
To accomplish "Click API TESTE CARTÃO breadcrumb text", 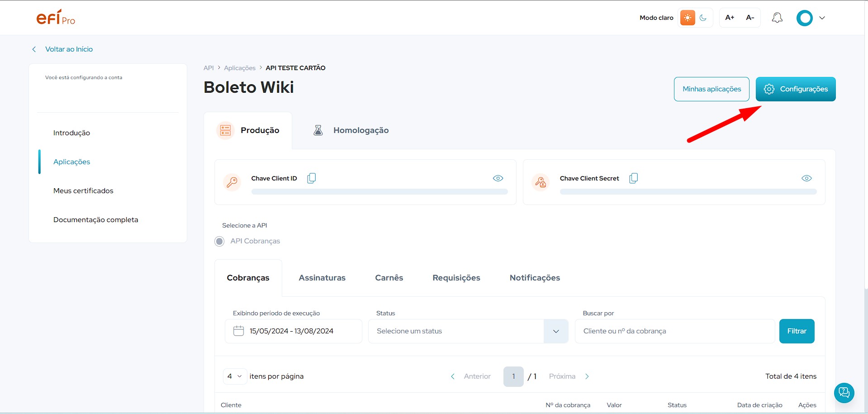I will [x=295, y=68].
